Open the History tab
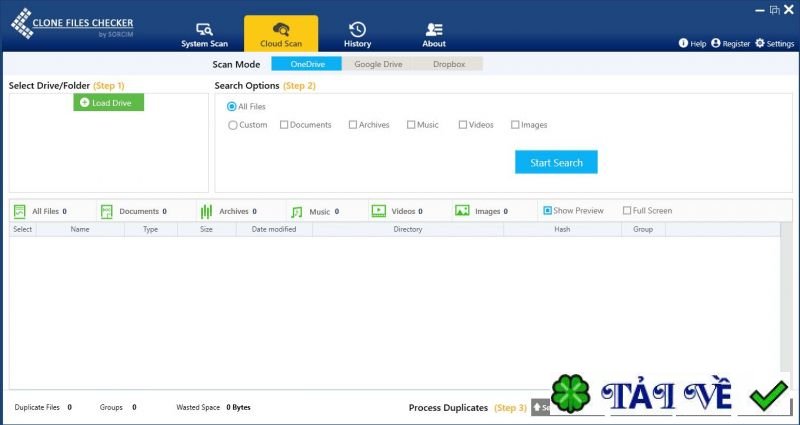800x425 pixels. [x=357, y=34]
